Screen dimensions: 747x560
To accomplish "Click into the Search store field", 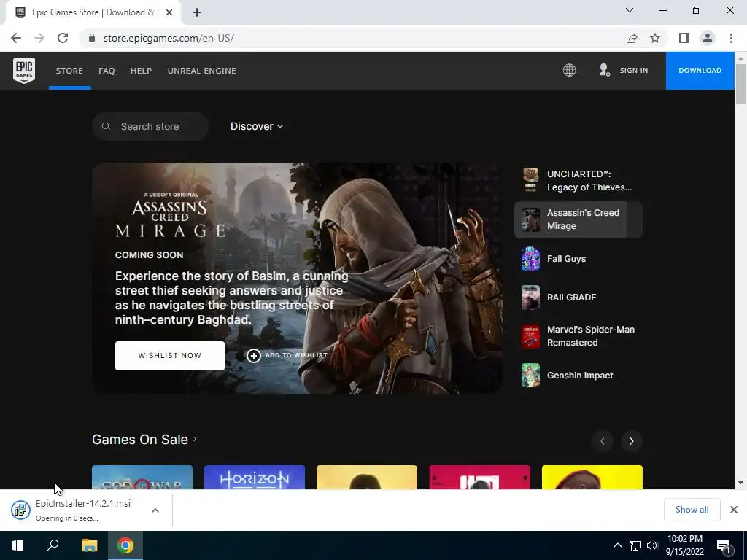I will coord(150,126).
